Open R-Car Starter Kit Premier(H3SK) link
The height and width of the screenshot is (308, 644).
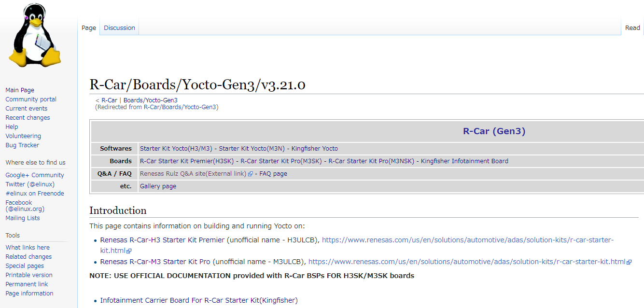(187, 161)
